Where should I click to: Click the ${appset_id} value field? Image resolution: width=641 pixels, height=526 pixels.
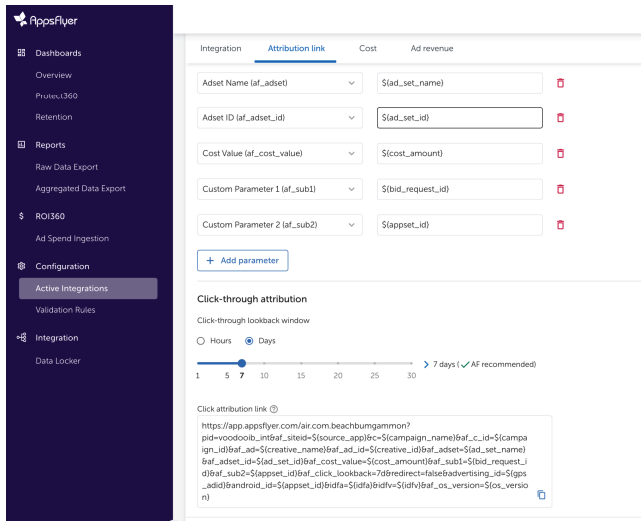point(459,225)
